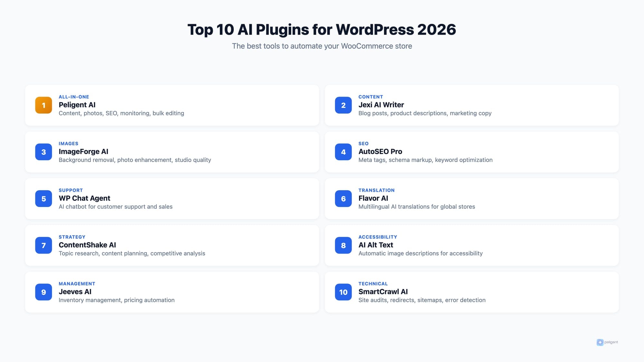
Task: Open the Jexi AI Writer title
Action: click(x=381, y=105)
